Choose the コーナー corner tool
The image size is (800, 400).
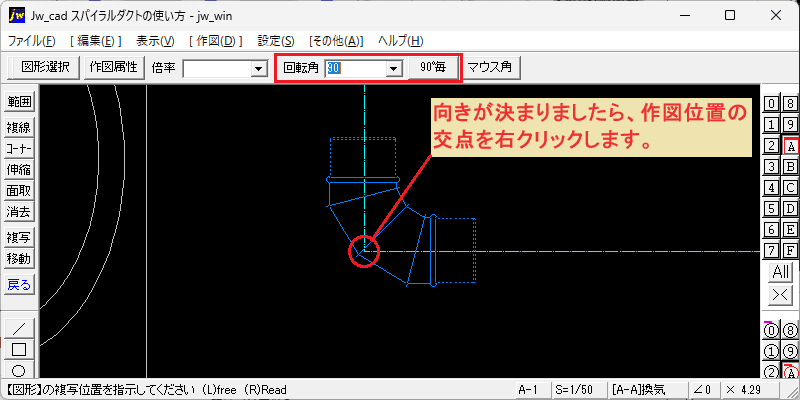[x=19, y=148]
